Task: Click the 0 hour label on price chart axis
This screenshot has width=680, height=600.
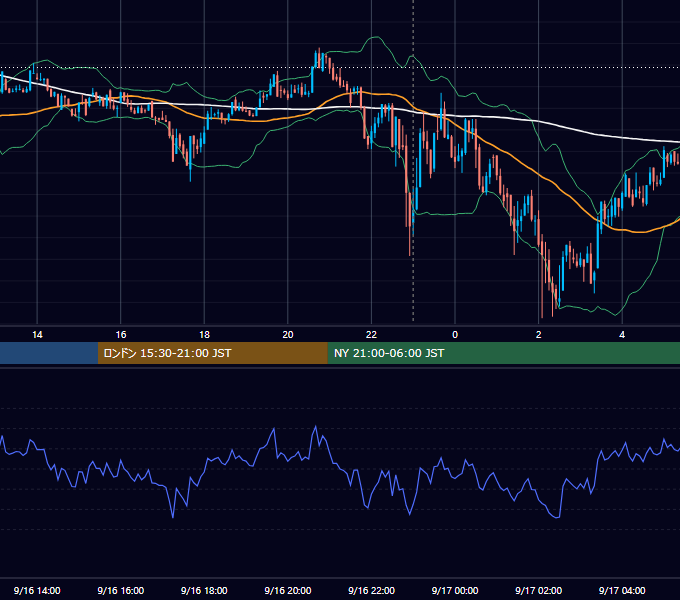Action: [x=455, y=335]
